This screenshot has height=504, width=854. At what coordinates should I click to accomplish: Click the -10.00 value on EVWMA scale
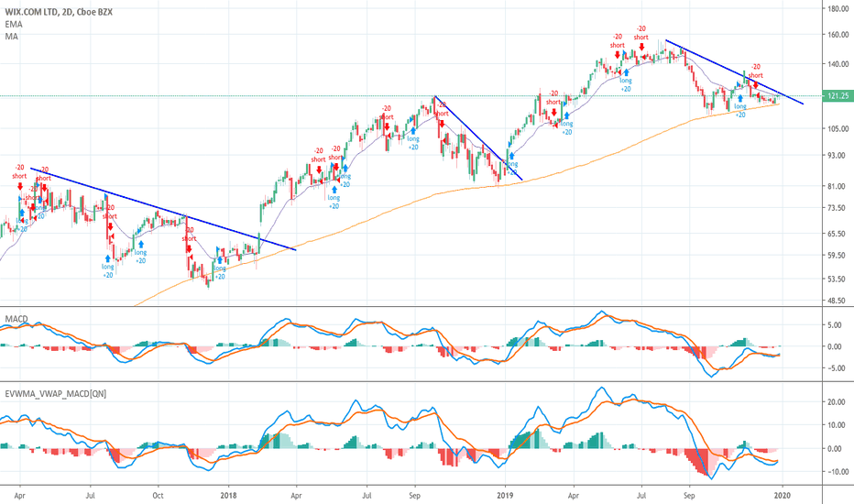(x=838, y=472)
